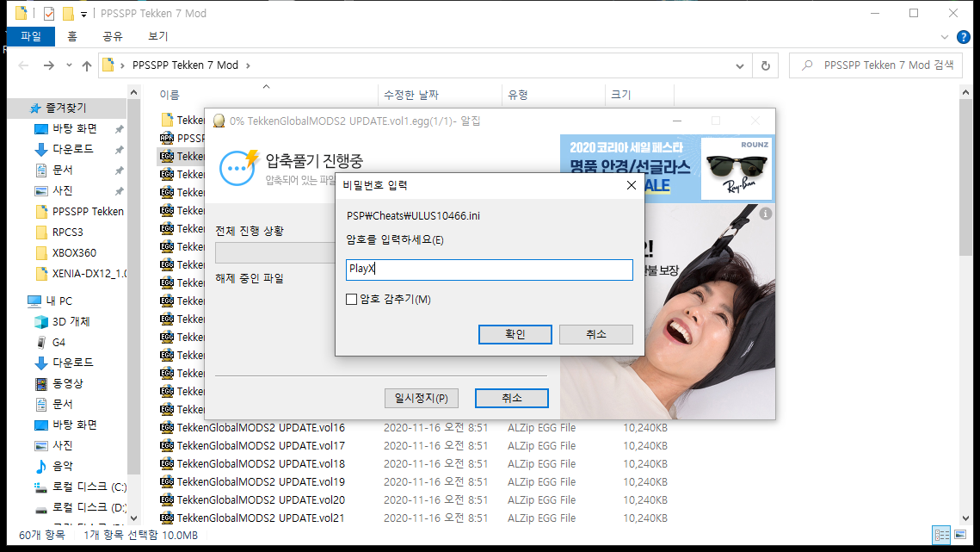The image size is (980, 552).
Task: Close the 비밀번호 입력 dialog
Action: pos(632,185)
